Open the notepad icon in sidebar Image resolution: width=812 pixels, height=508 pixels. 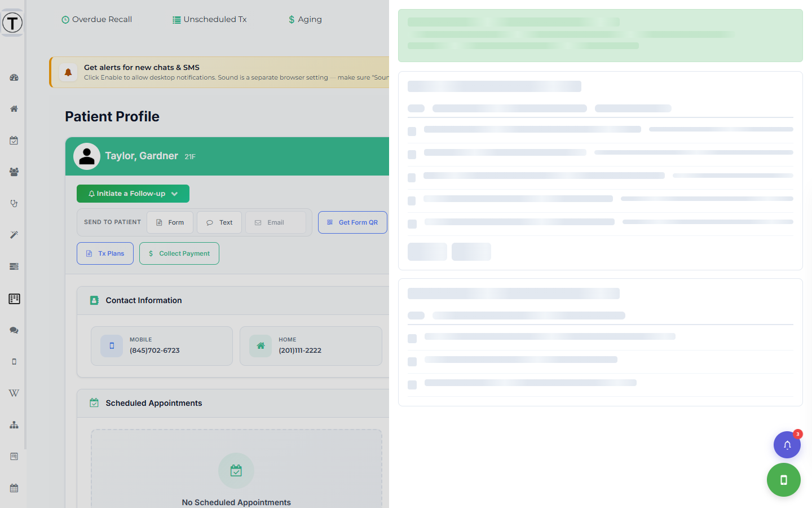pyautogui.click(x=14, y=456)
